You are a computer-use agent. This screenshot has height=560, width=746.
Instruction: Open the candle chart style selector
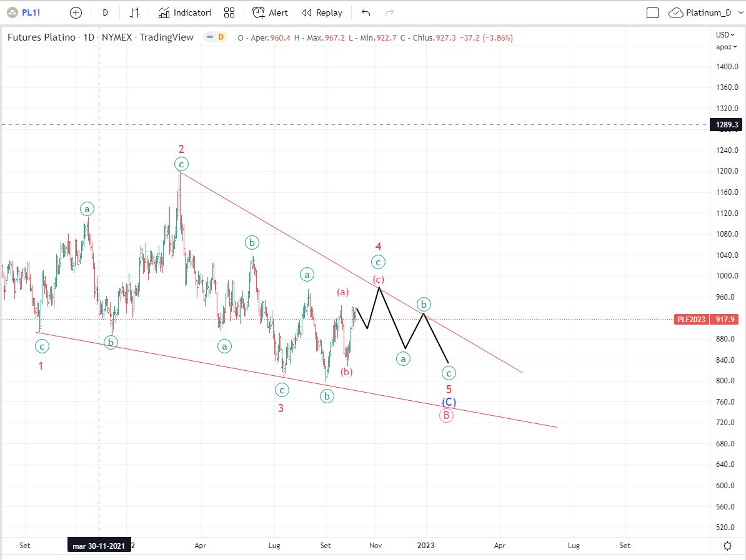[135, 13]
